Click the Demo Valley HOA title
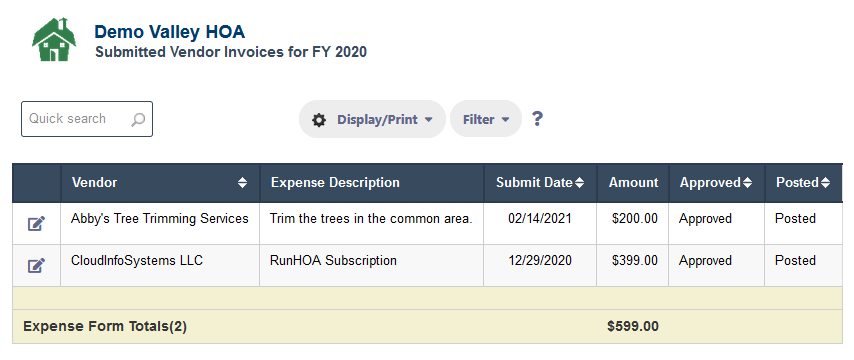This screenshot has height=360, width=854. [169, 32]
